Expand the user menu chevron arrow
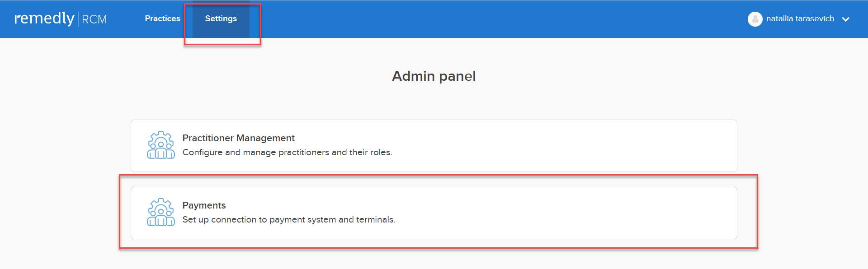868x269 pixels. click(846, 19)
